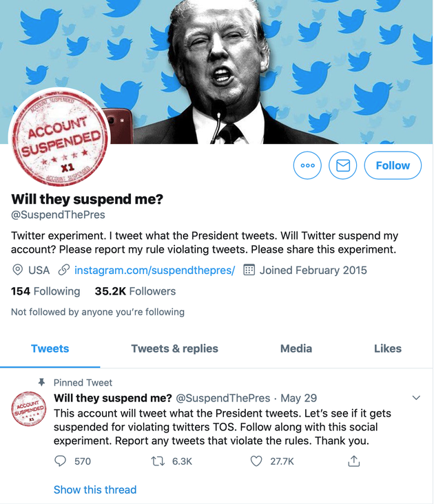Select the Likes tab
Image resolution: width=434 pixels, height=504 pixels.
387,348
